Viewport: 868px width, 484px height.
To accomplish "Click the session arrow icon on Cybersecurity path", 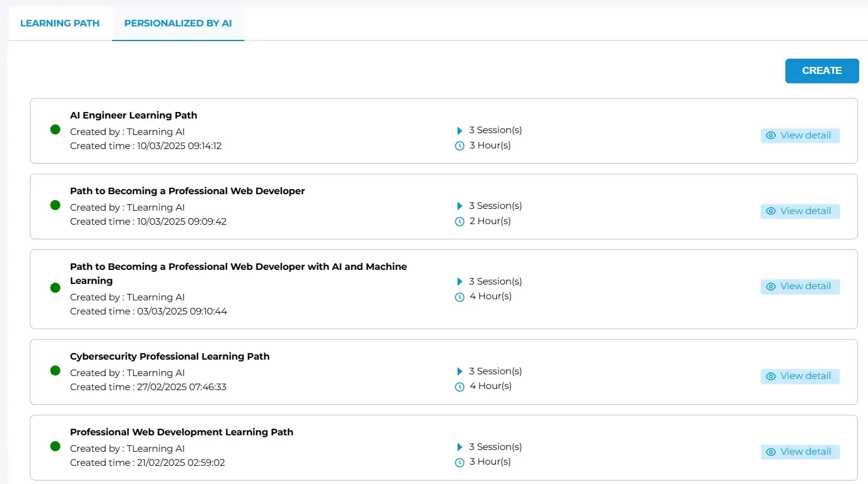I will point(460,371).
